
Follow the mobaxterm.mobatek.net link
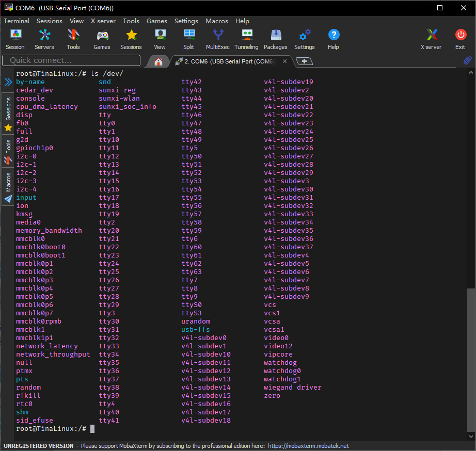(x=308, y=446)
